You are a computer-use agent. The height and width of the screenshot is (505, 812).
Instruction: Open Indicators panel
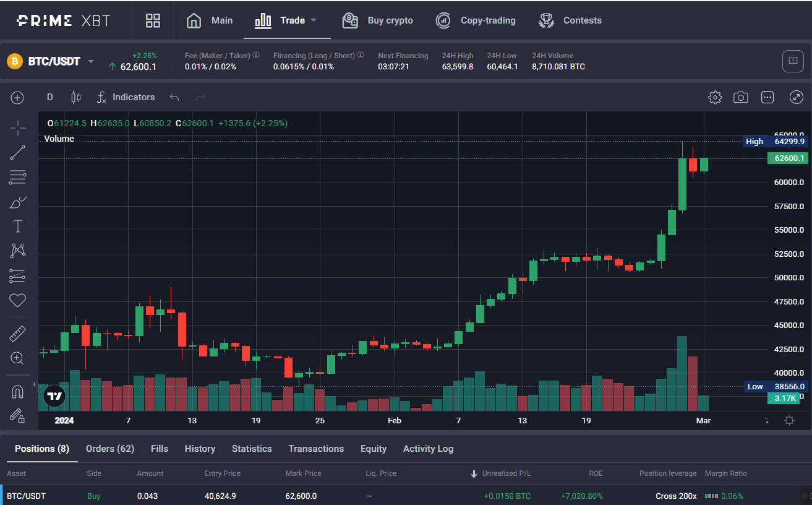coord(126,97)
